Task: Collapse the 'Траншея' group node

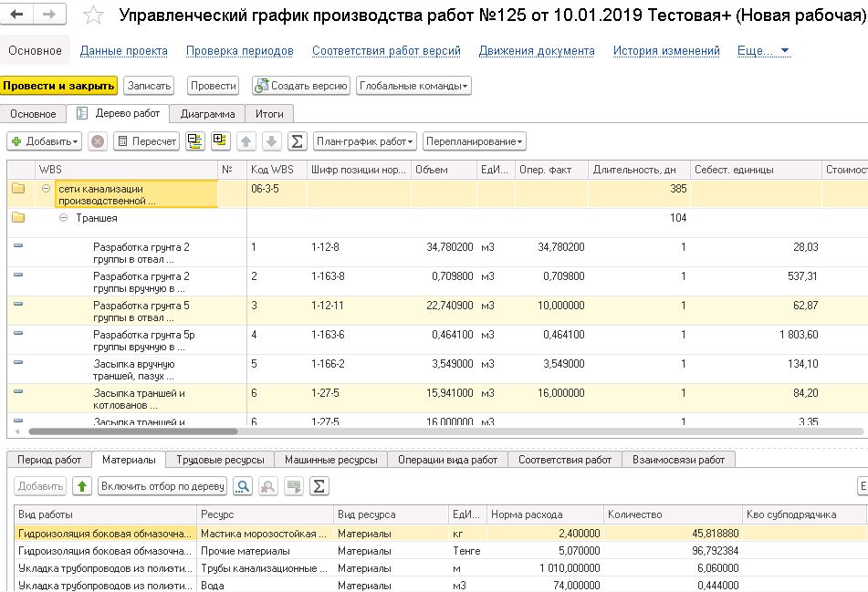Action: [x=63, y=218]
